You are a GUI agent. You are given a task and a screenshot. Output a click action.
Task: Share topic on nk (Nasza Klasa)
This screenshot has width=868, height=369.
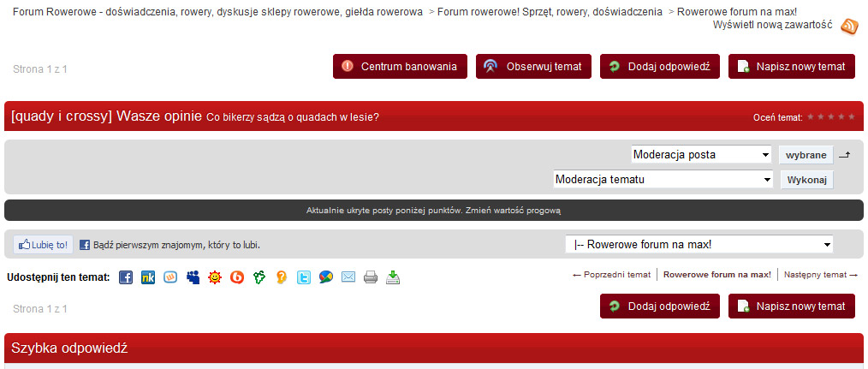coord(148,277)
